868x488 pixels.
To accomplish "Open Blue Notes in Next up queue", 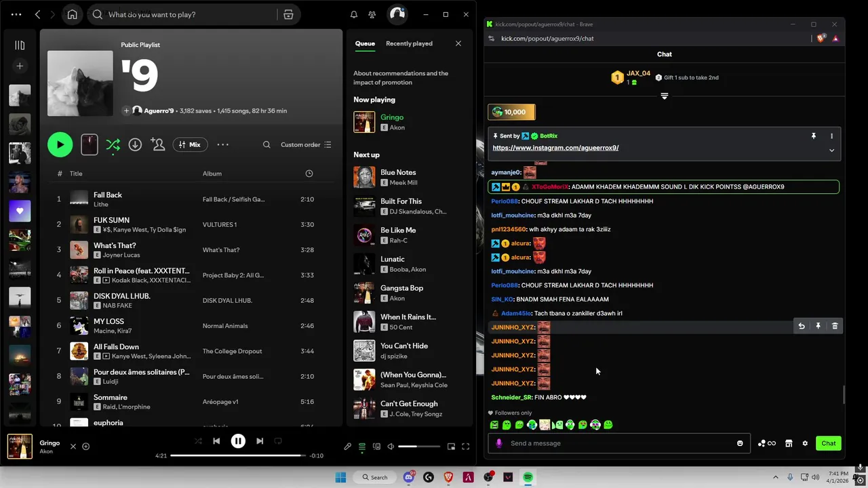I will coord(398,172).
